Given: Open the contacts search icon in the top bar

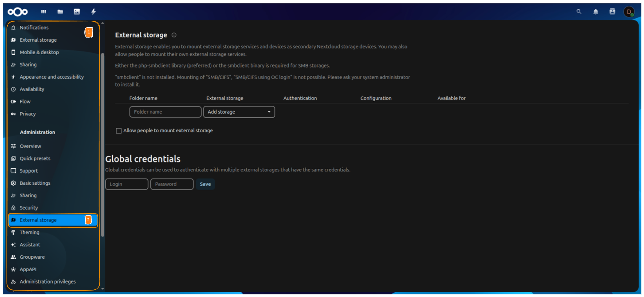Looking at the screenshot, I should tap(612, 12).
